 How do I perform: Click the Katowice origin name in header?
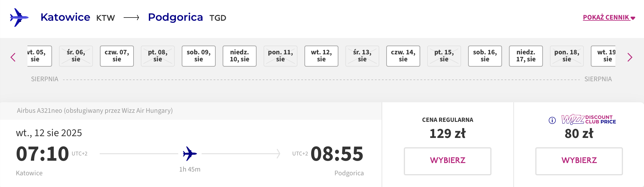pyautogui.click(x=65, y=17)
